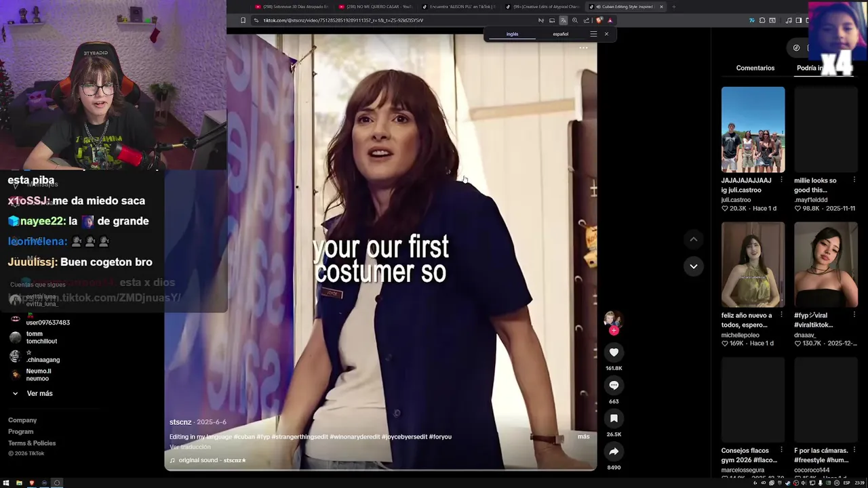The image size is (868, 488).
Task: Select español in the translate popup
Action: (x=560, y=34)
